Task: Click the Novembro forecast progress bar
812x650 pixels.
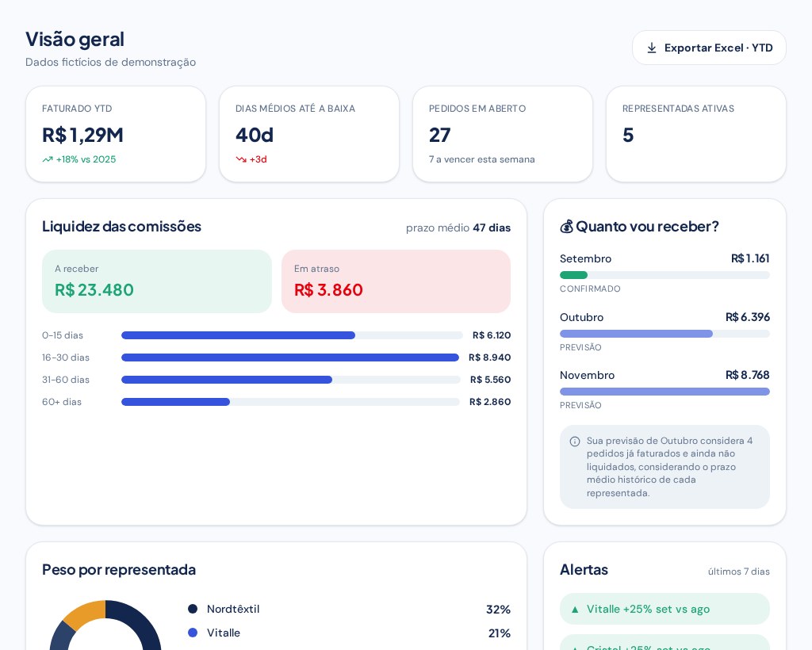Action: click(665, 392)
